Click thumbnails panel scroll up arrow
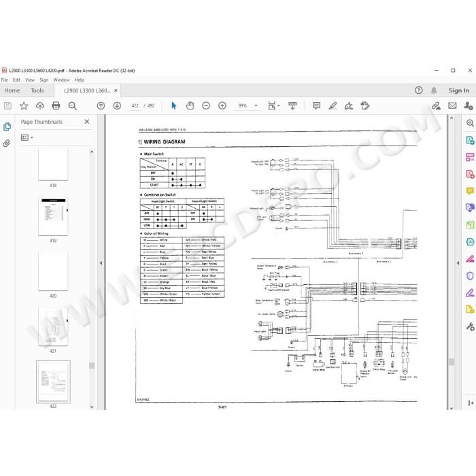The height and width of the screenshot is (476, 476). [x=92, y=152]
